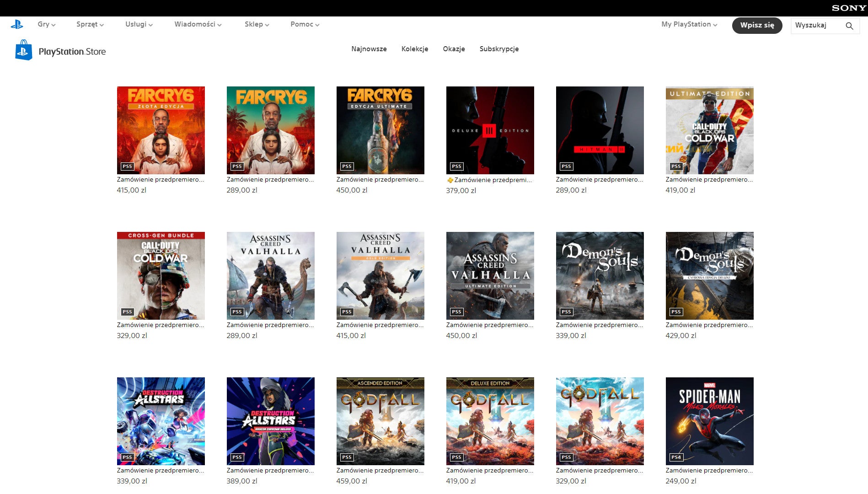This screenshot has width=868, height=494.
Task: Open Godfall standard edition cover
Action: point(600,421)
